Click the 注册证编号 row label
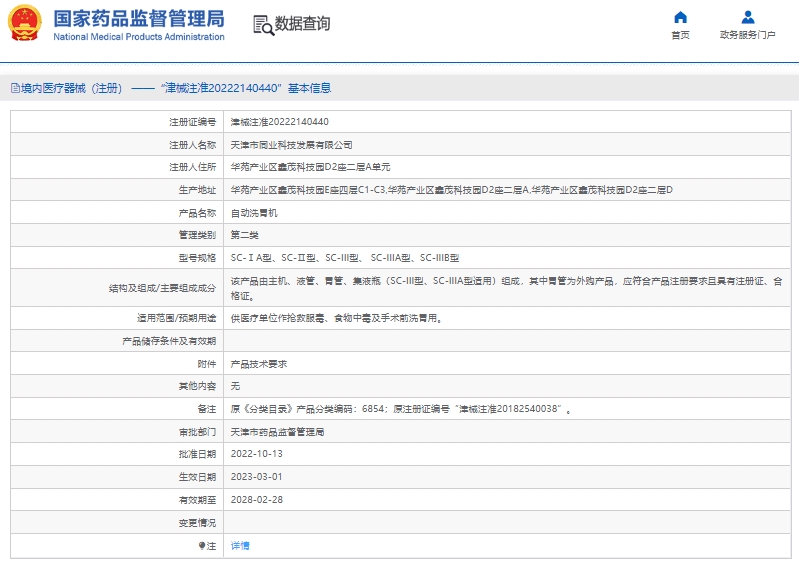Screen dimensions: 799x564 tap(193, 122)
